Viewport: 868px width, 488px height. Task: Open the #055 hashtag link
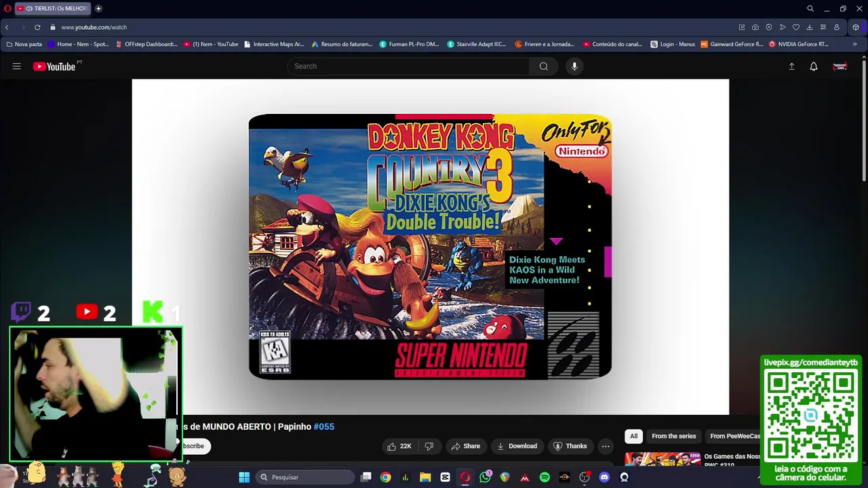coord(324,426)
